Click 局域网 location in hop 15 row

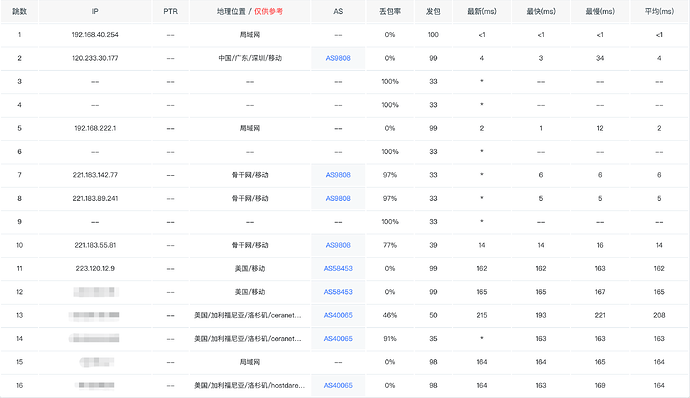[x=250, y=362]
